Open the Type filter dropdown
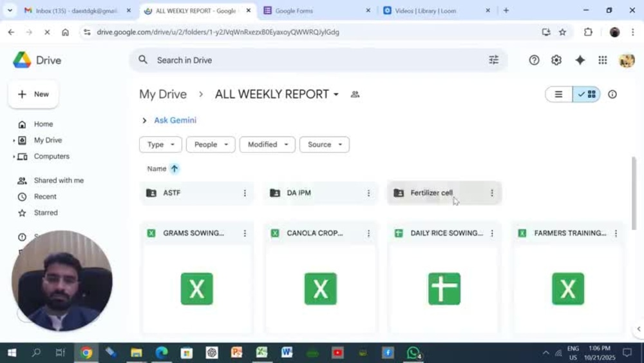Screen dimensions: 644x363 pos(160,144)
